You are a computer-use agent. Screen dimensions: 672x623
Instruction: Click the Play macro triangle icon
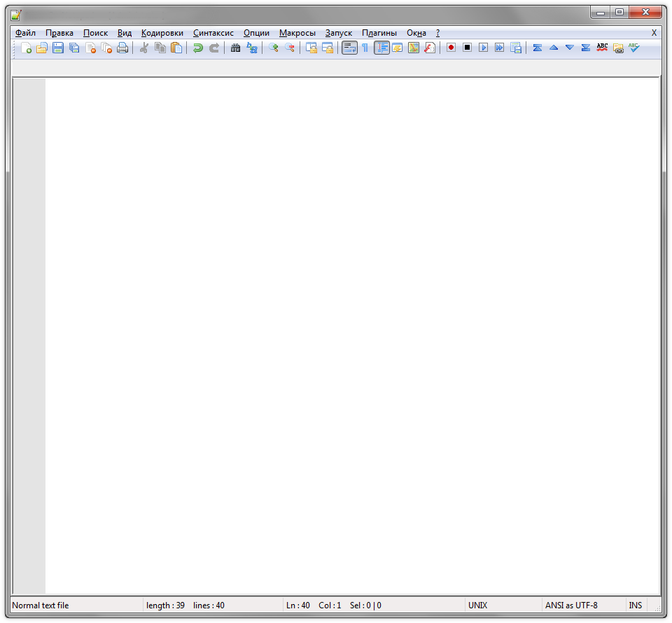[x=483, y=48]
